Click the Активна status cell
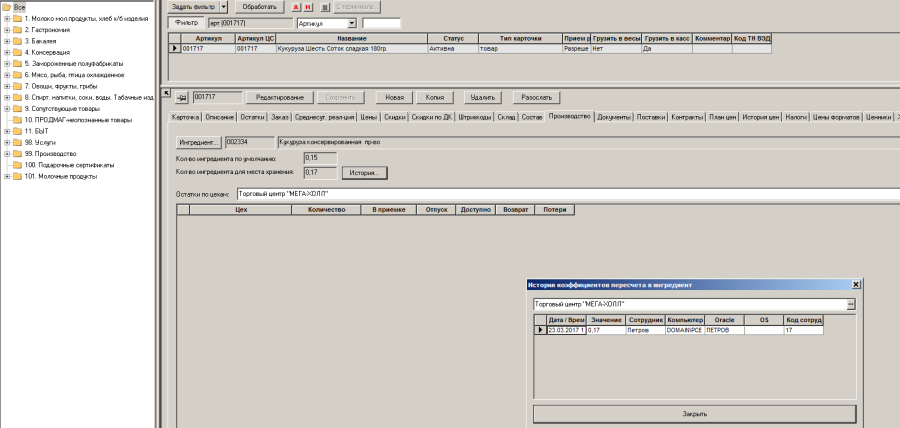 pos(453,49)
